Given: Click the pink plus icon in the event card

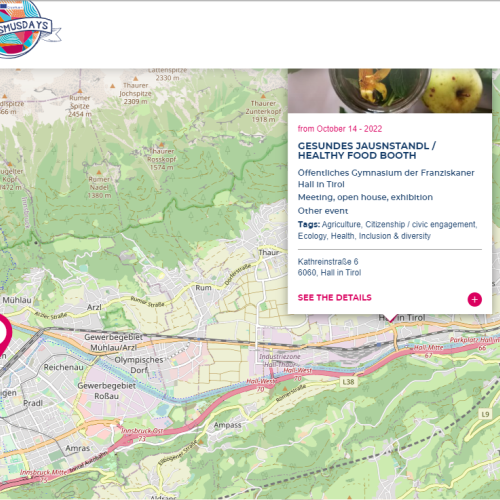Looking at the screenshot, I should [x=474, y=299].
